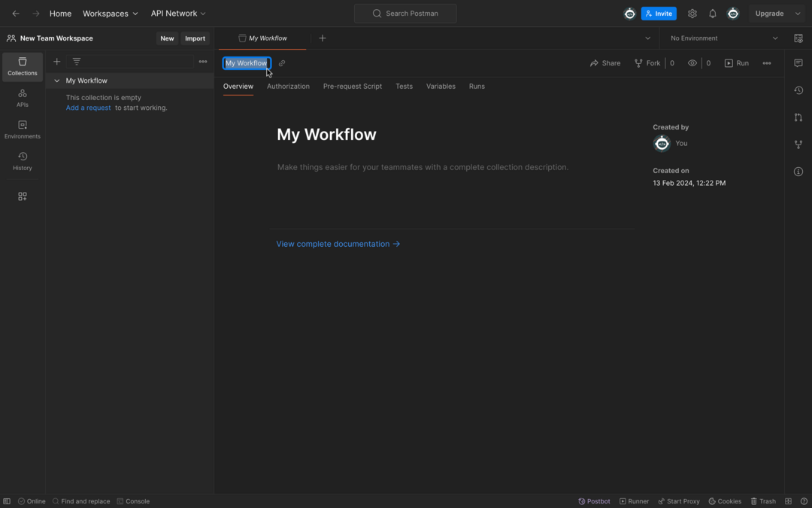Select Collections in the sidebar
812x508 pixels.
23,67
